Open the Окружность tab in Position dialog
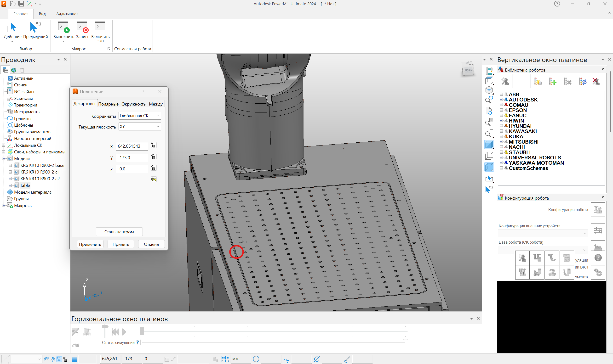The height and width of the screenshot is (364, 613). tap(133, 104)
